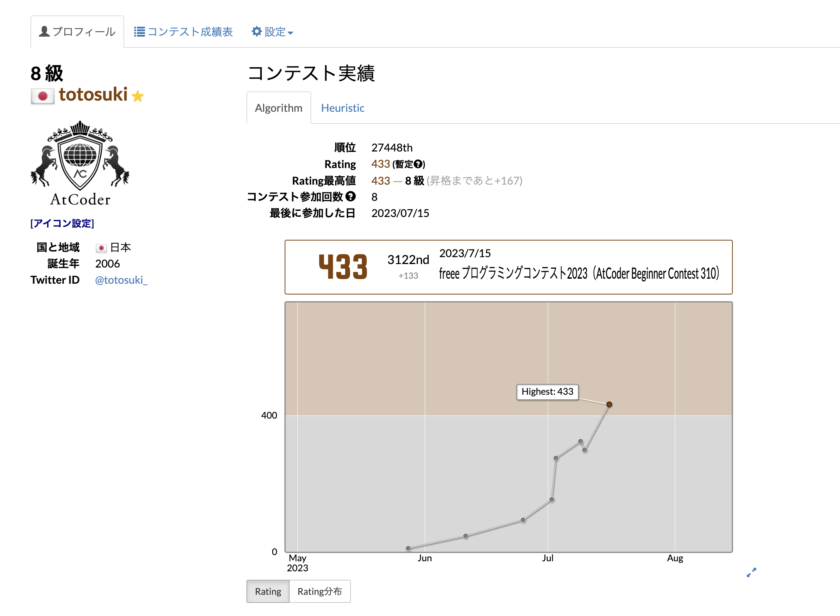The height and width of the screenshot is (616, 840).
Task: Select the Rating view button
Action: (268, 591)
